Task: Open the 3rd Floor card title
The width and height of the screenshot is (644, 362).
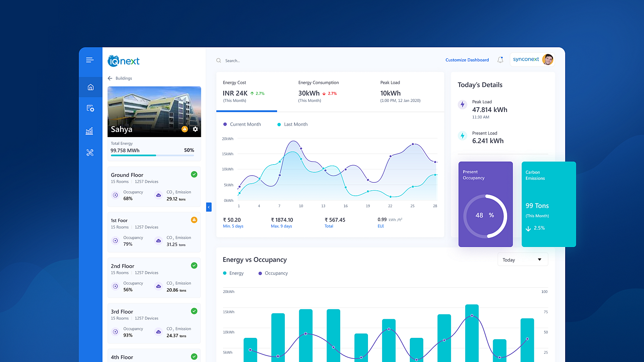Action: pos(122,312)
